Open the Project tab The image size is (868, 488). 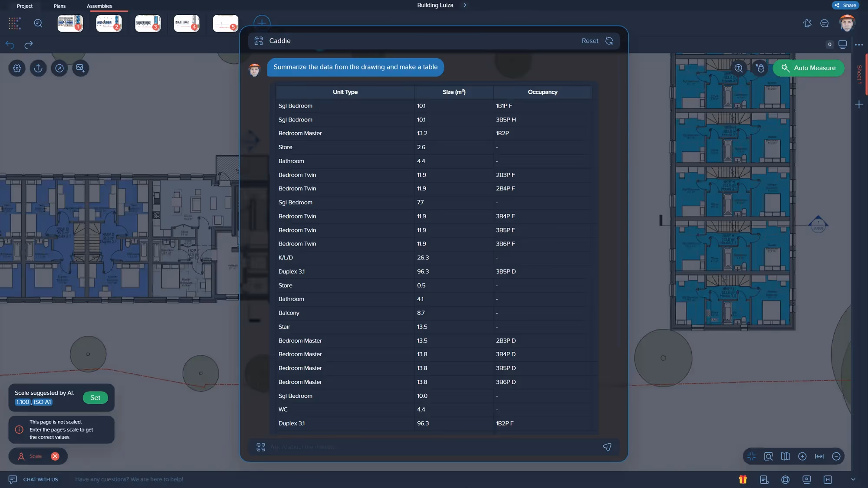[24, 6]
